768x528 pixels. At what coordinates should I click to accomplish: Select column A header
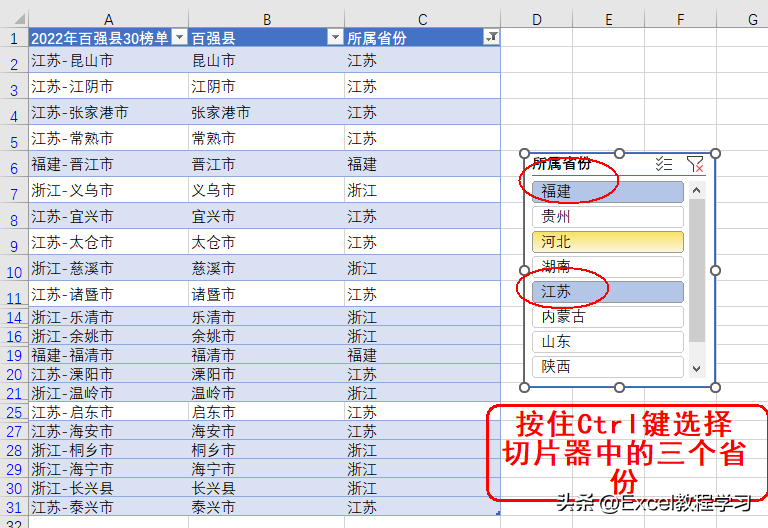point(108,19)
